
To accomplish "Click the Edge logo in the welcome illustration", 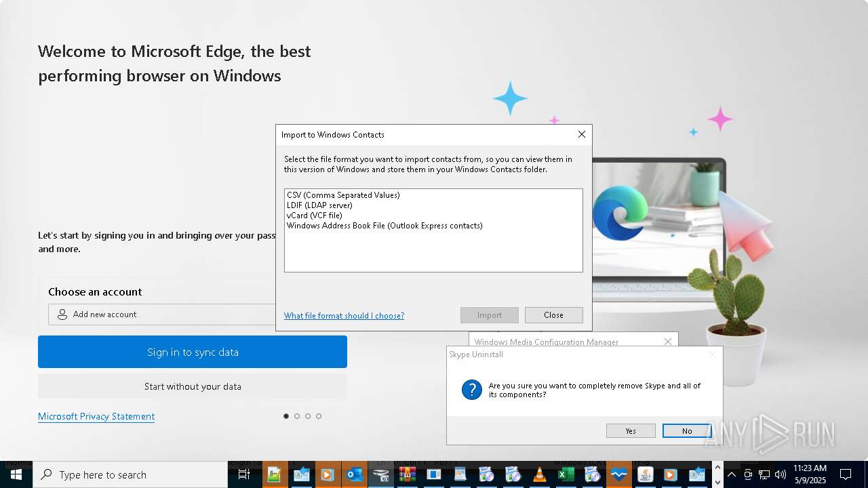I will click(x=620, y=213).
